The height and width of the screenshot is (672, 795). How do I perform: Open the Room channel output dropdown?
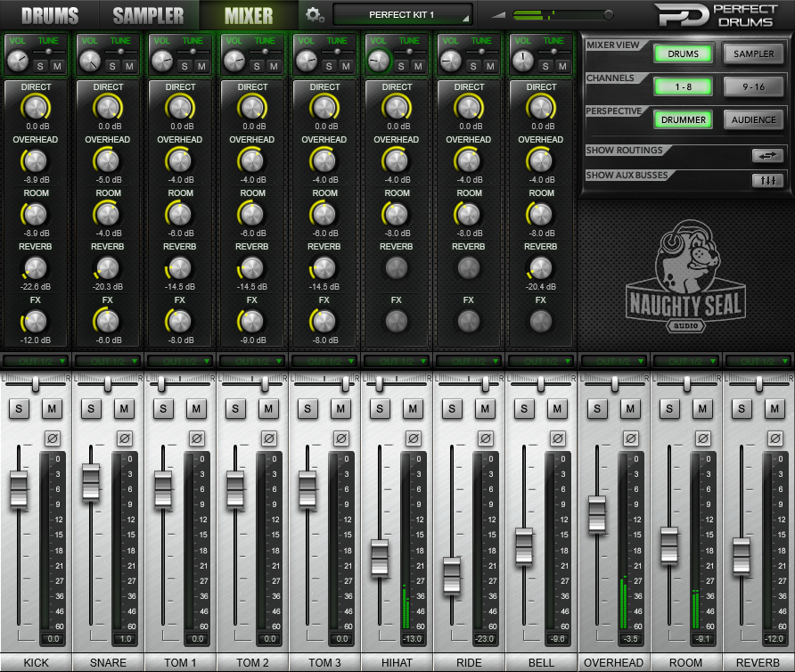click(685, 361)
